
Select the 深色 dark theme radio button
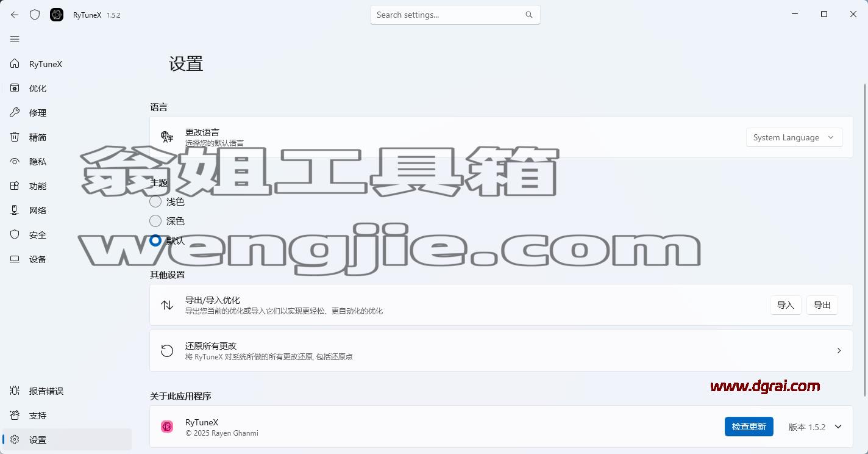tap(155, 221)
